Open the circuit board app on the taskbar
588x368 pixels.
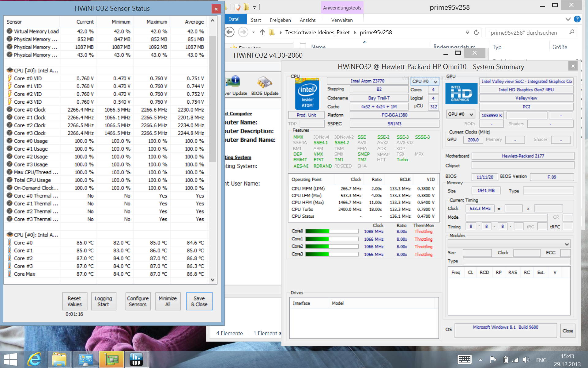pyautogui.click(x=111, y=359)
